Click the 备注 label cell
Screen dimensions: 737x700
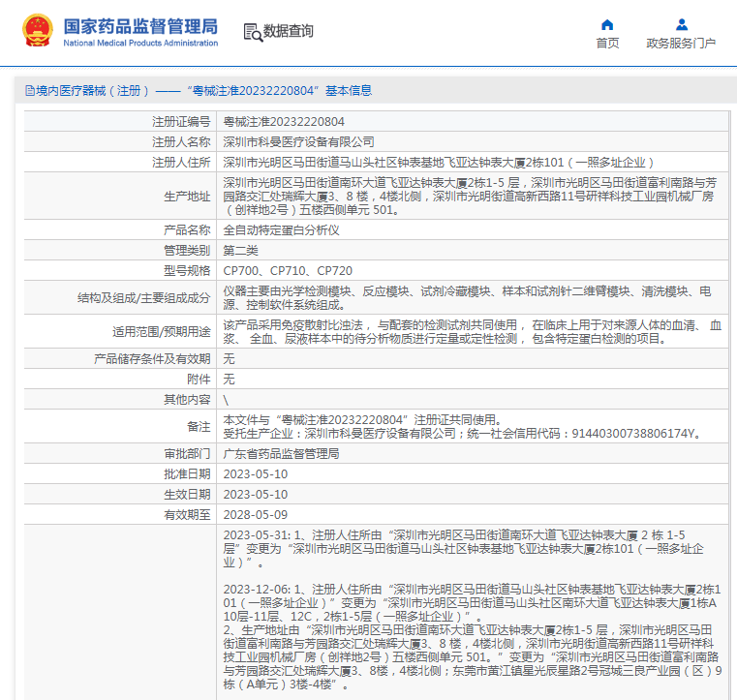click(120, 427)
